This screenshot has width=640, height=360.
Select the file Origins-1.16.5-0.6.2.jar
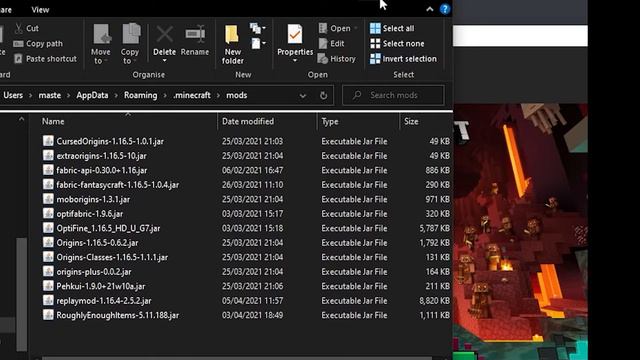[x=97, y=242]
